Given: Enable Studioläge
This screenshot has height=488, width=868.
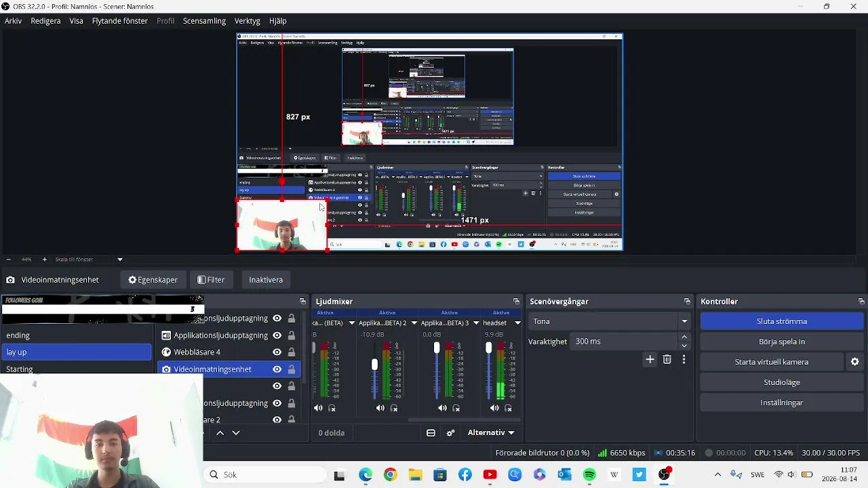Looking at the screenshot, I should click(x=782, y=382).
